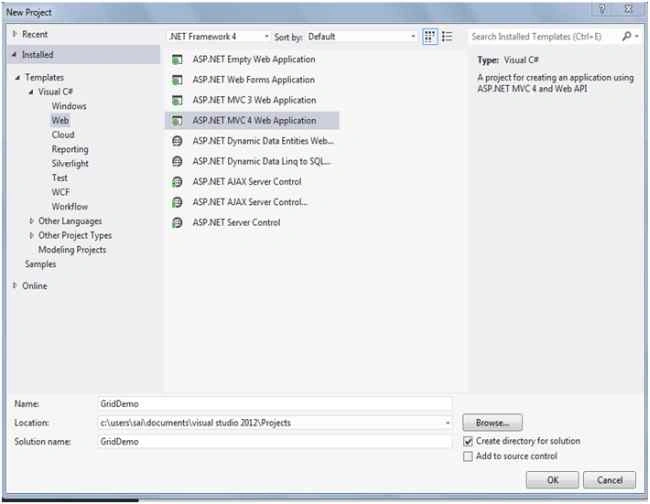
Task: Switch to medium icons list view
Action: click(447, 37)
